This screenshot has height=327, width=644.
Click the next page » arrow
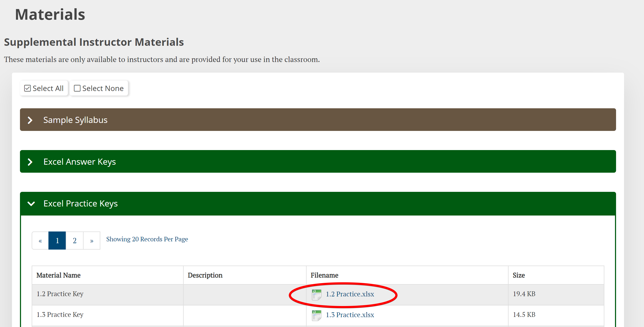click(x=92, y=241)
